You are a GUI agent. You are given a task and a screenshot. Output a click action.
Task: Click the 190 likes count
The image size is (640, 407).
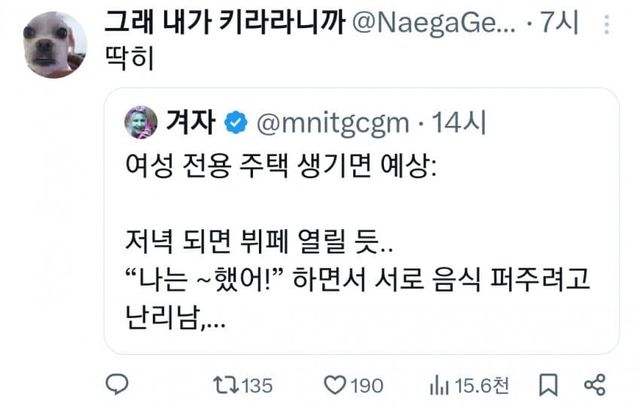click(x=367, y=384)
